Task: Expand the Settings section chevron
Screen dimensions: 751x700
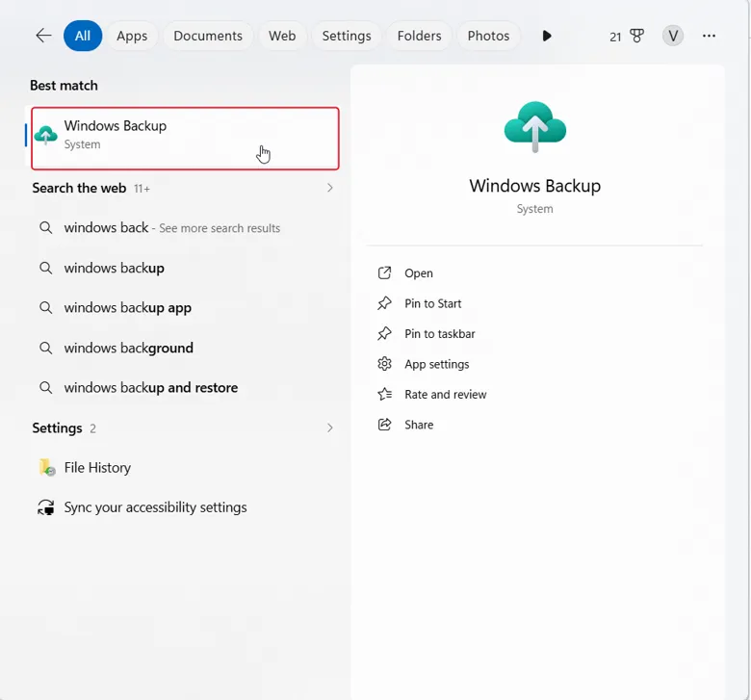Action: [x=330, y=428]
